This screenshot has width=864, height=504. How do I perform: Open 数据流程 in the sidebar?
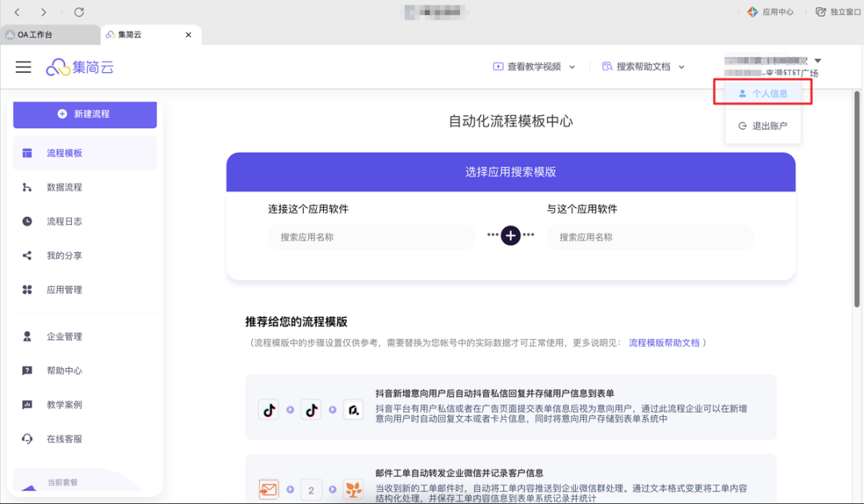(x=85, y=187)
